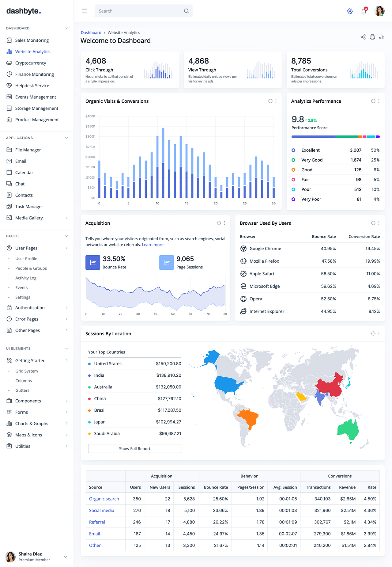The height and width of the screenshot is (567, 392).
Task: Click the share icon near page title
Action: tap(363, 37)
